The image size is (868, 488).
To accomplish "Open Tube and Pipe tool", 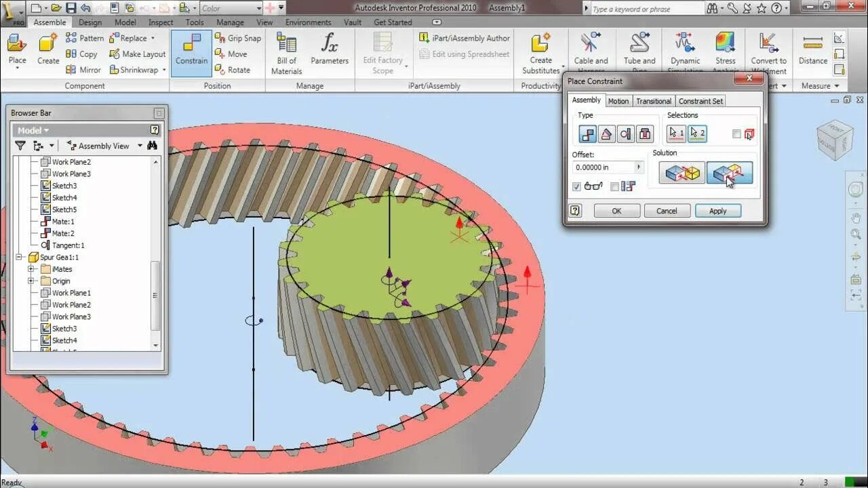I will point(639,53).
